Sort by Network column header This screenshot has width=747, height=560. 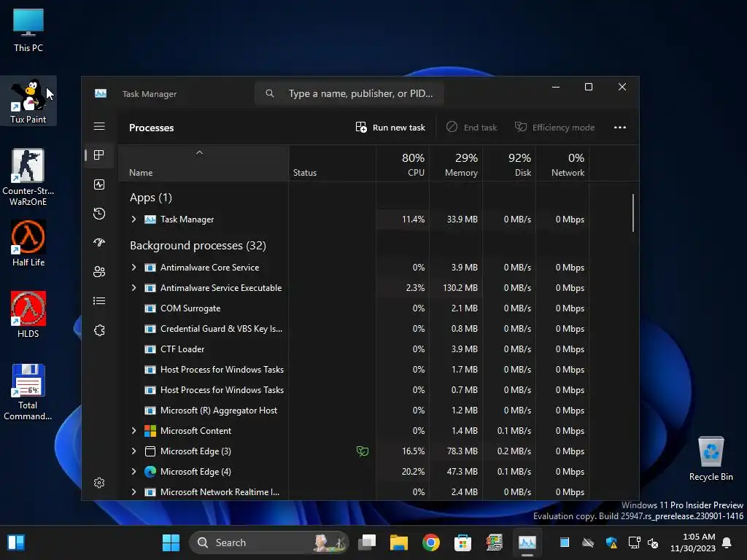[x=562, y=164]
